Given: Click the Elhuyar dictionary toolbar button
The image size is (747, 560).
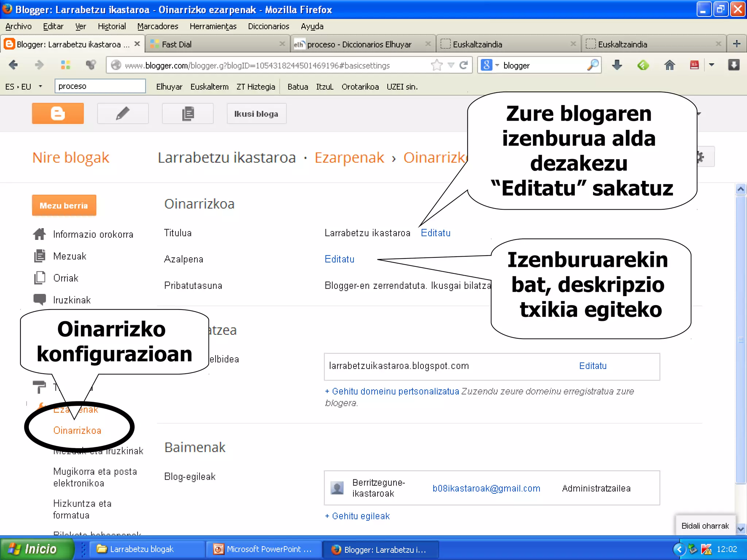Looking at the screenshot, I should pyautogui.click(x=169, y=87).
